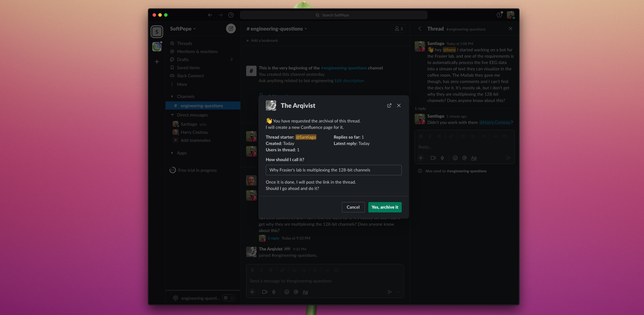Click Cancel in the modal
Image resolution: width=644 pixels, height=315 pixels.
pos(353,207)
